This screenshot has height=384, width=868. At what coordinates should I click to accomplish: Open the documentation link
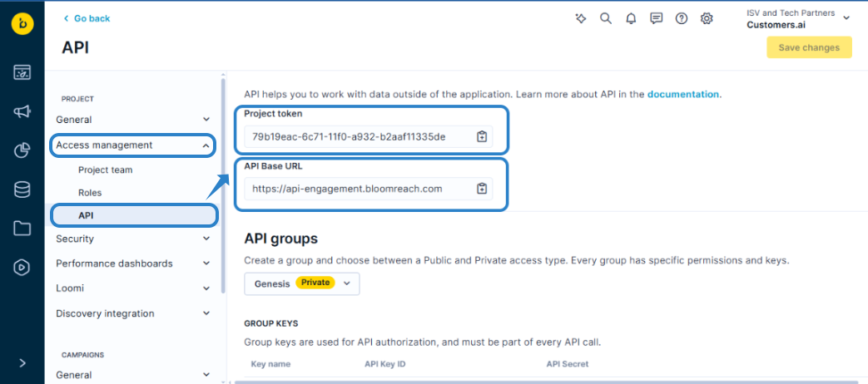pos(682,94)
